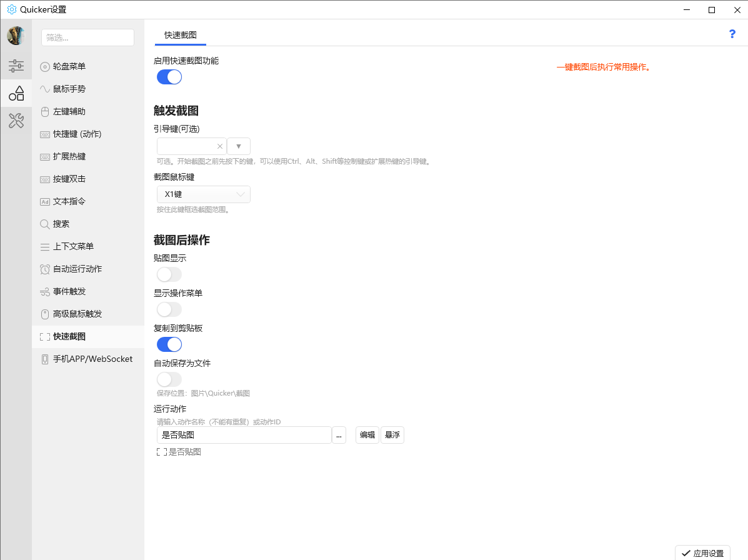Click the 手机APP/WebSocket phone icon

tap(45, 359)
